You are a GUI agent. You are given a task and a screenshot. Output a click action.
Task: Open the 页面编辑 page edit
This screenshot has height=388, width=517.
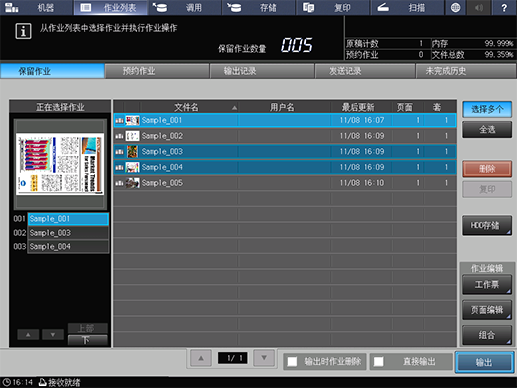487,310
